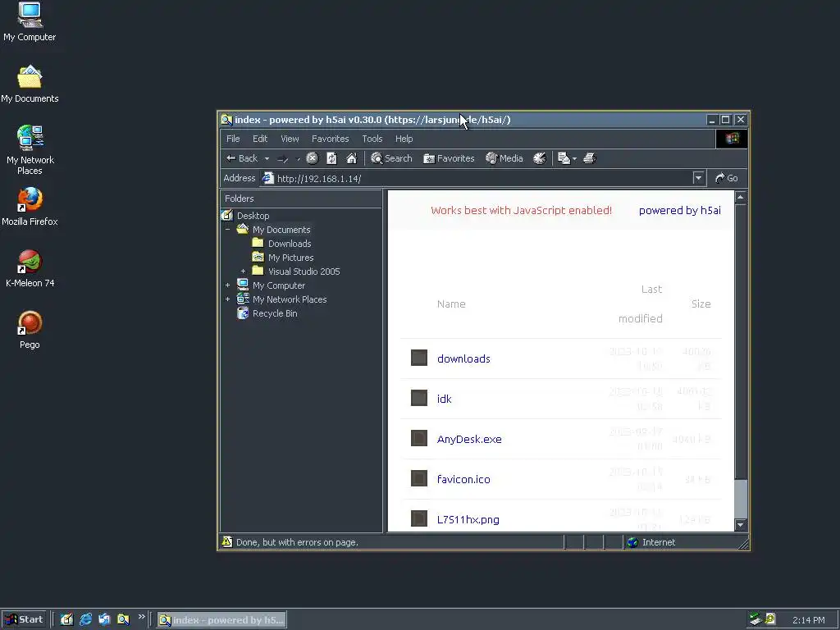This screenshot has height=630, width=840.
Task: Click the Windows logo throbber icon
Action: 732,139
